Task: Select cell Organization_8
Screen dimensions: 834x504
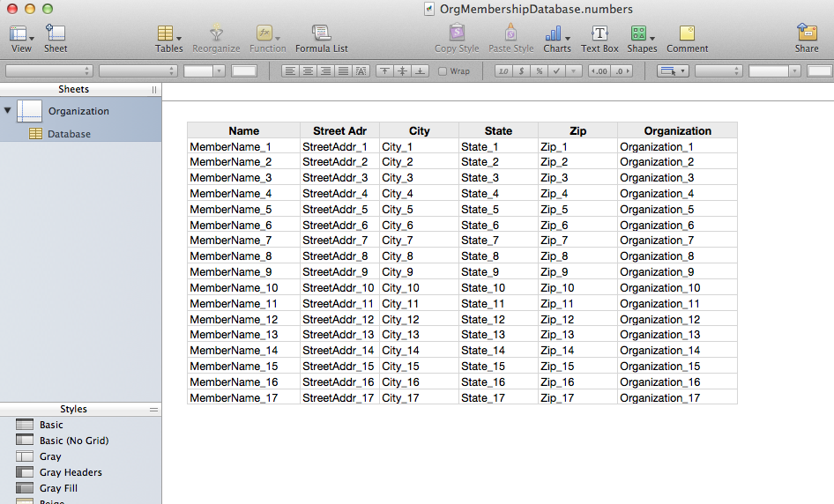Action: click(x=678, y=256)
